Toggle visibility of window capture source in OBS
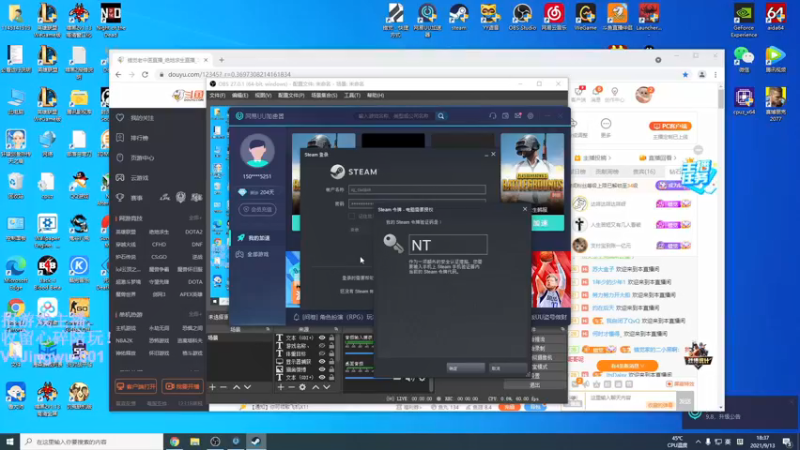Screen dimensions: 800x450 point(322,369)
